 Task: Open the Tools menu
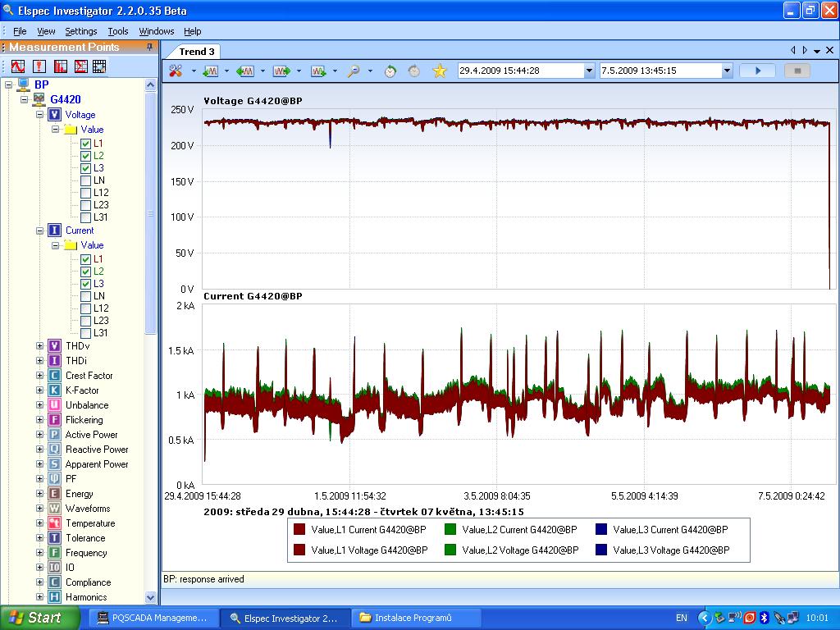point(118,31)
